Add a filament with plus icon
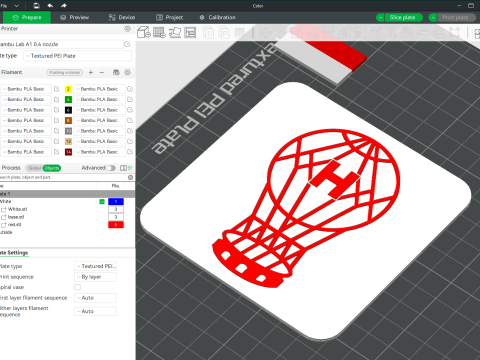Viewport: 480px width, 360px height. [91, 72]
